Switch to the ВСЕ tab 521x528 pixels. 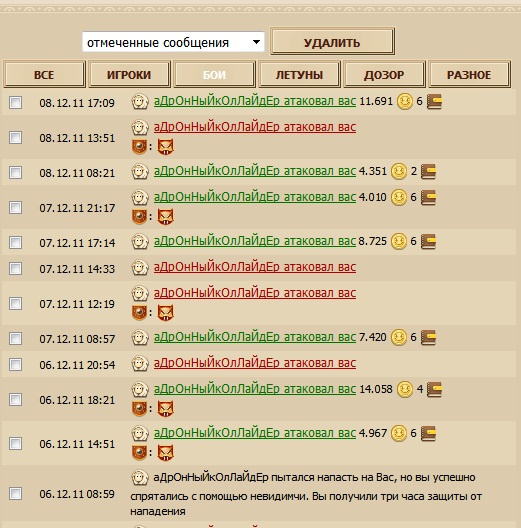coord(44,74)
